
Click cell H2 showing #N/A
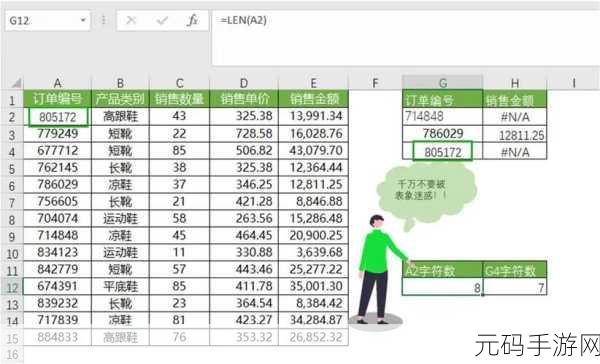[515, 116]
